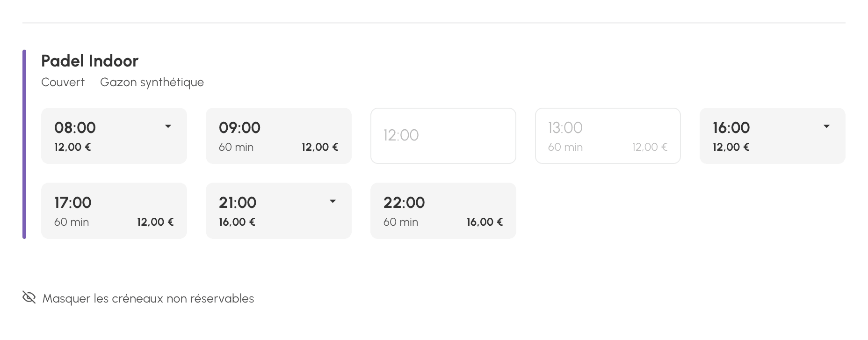Click the 60 min label on 17:00
The height and width of the screenshot is (340, 868).
pyautogui.click(x=72, y=222)
